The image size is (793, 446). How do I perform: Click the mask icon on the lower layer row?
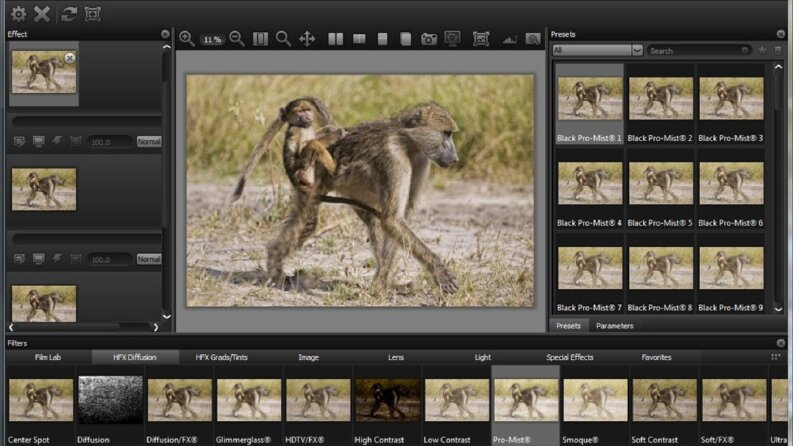76,259
